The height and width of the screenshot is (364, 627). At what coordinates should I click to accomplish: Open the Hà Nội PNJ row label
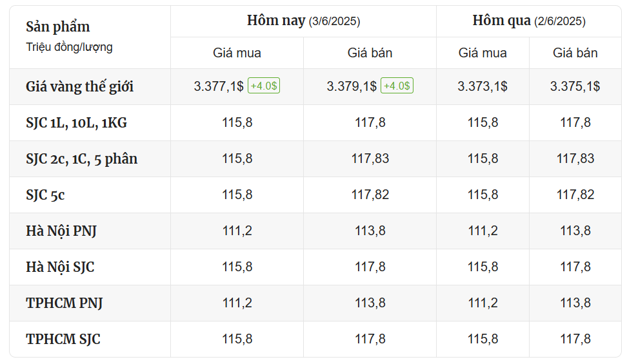coord(61,231)
